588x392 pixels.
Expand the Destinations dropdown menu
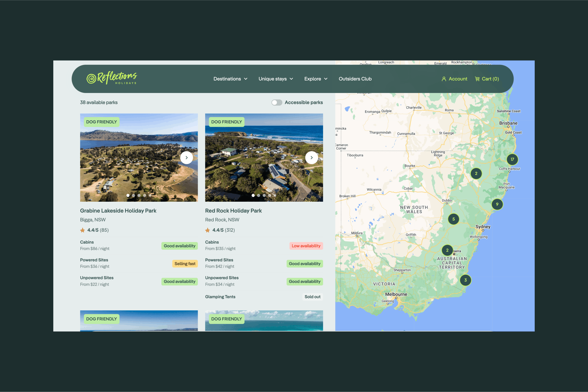230,79
